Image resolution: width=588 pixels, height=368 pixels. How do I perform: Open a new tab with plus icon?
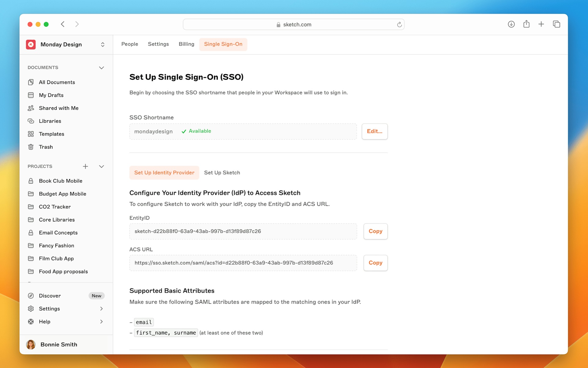pyautogui.click(x=541, y=24)
